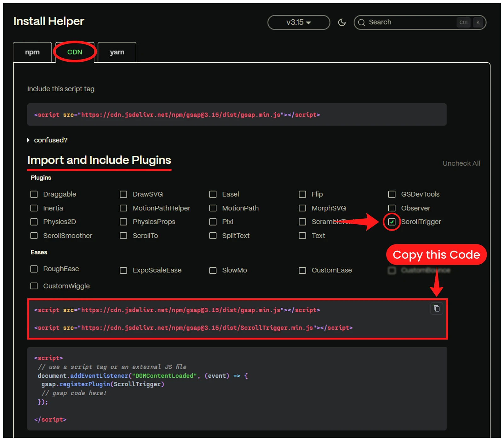504x441 pixels.
Task: Uncheck the ScrollTrigger plugin checkbox
Action: 392,222
